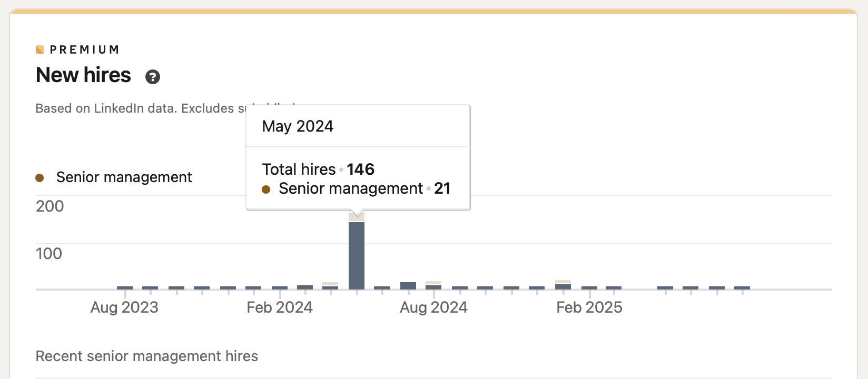The width and height of the screenshot is (868, 379).
Task: Click the last bar on chart's right
Action: [742, 288]
